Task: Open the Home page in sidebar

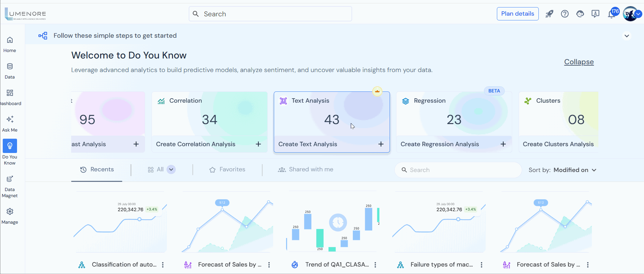Action: tap(10, 44)
